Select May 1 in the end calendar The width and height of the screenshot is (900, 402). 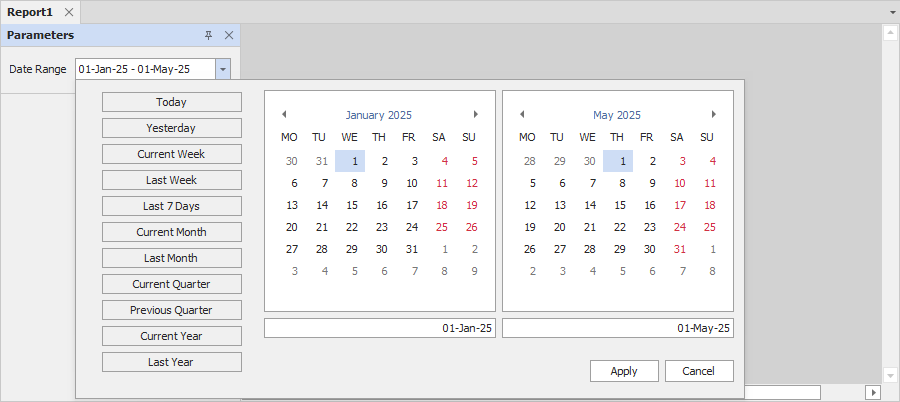coord(618,161)
